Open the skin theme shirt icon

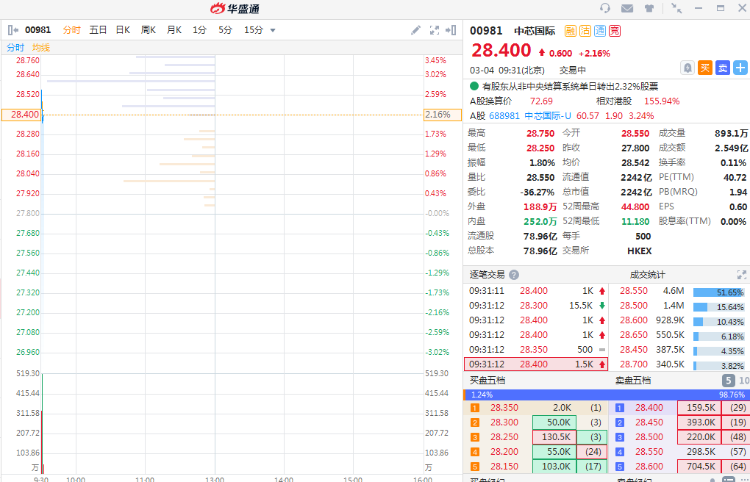click(651, 8)
